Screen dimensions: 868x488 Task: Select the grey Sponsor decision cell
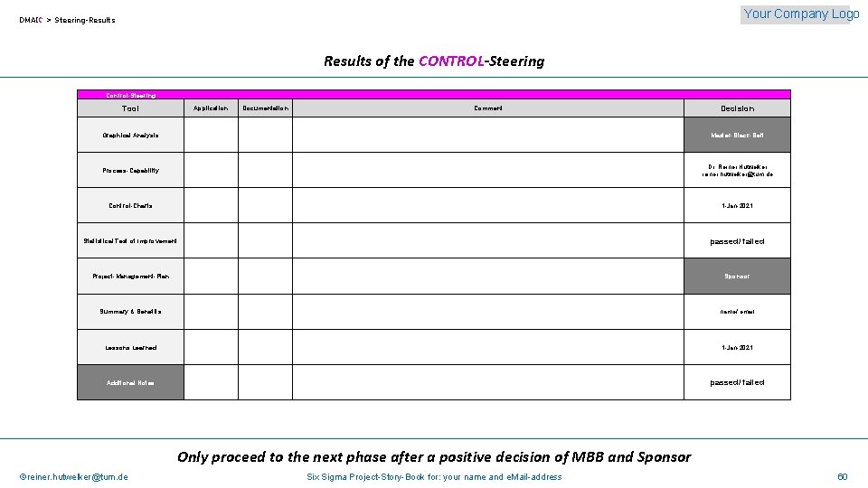coord(737,277)
